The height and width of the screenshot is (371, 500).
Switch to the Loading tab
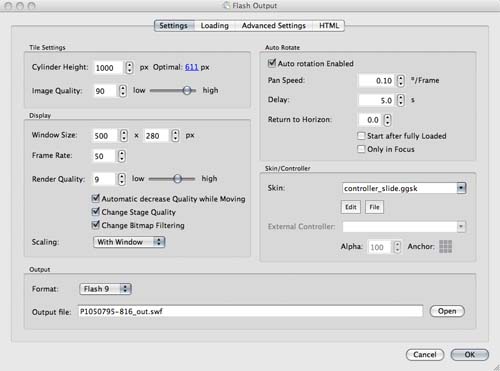[x=215, y=26]
